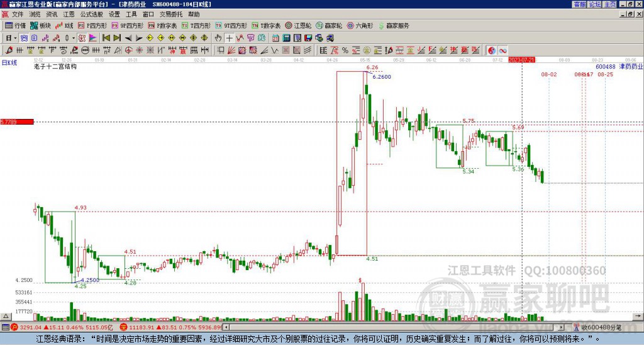Click horizontal scrollbar right arrow

coord(562,327)
